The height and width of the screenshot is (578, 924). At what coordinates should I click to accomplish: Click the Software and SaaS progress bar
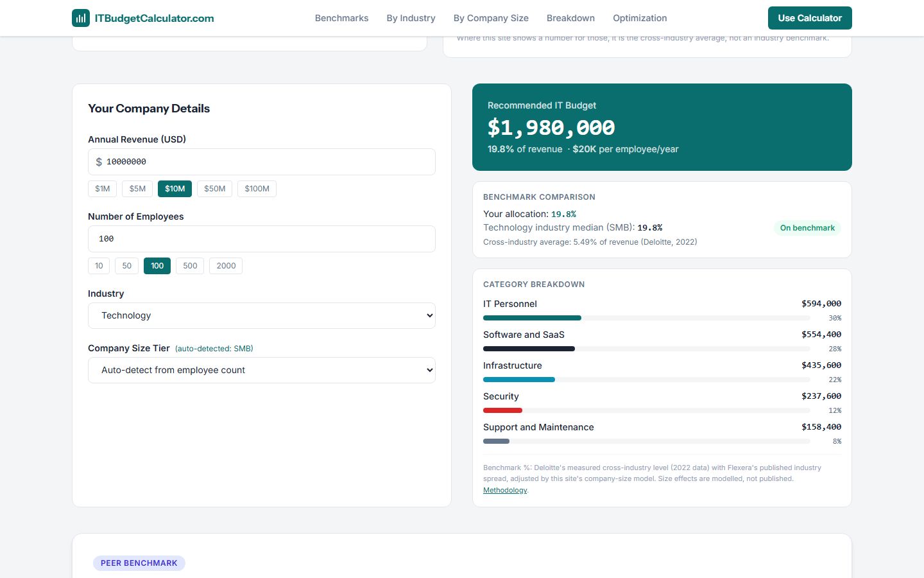coord(646,349)
